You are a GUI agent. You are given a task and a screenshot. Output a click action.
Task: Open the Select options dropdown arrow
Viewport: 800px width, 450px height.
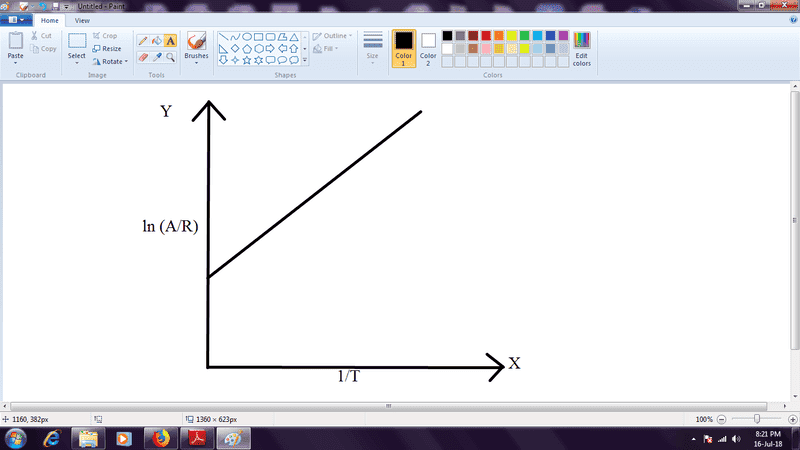click(77, 63)
